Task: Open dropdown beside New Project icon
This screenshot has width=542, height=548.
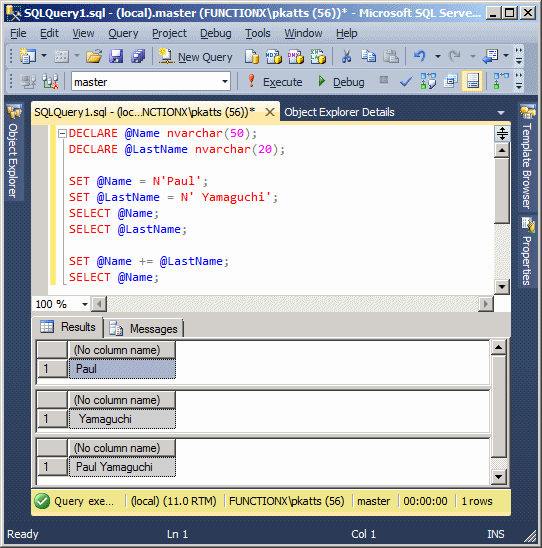Action: [x=44, y=56]
